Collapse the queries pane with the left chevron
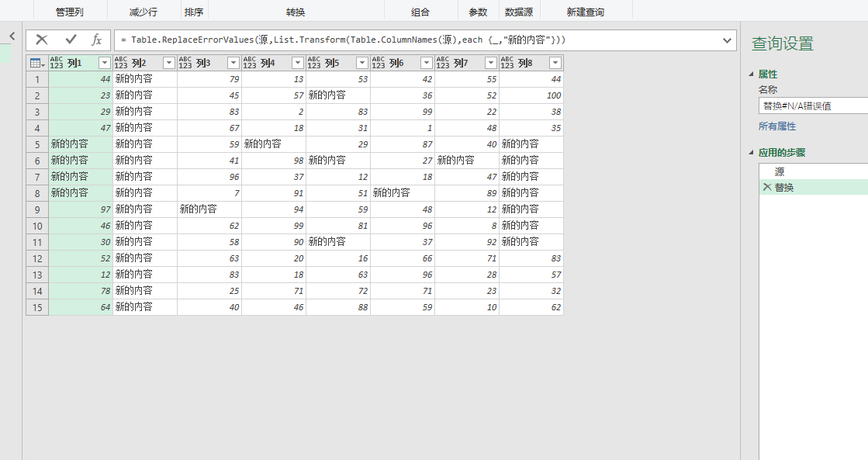 [12, 36]
